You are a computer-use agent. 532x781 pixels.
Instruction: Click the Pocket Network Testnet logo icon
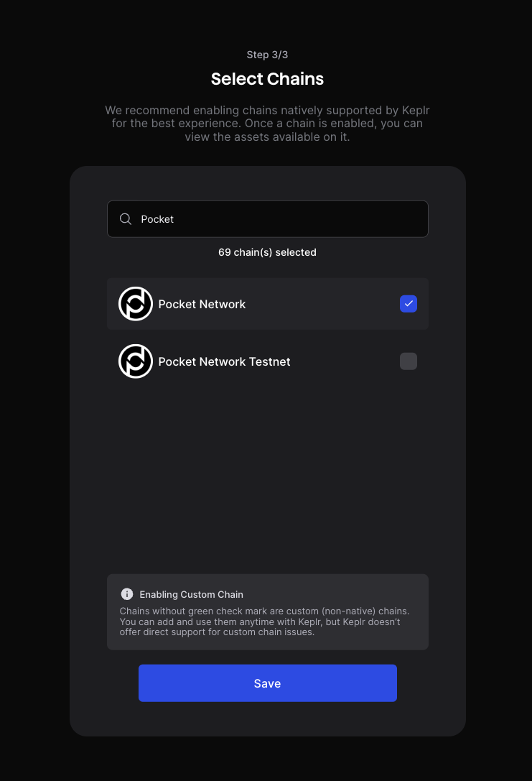[136, 361]
